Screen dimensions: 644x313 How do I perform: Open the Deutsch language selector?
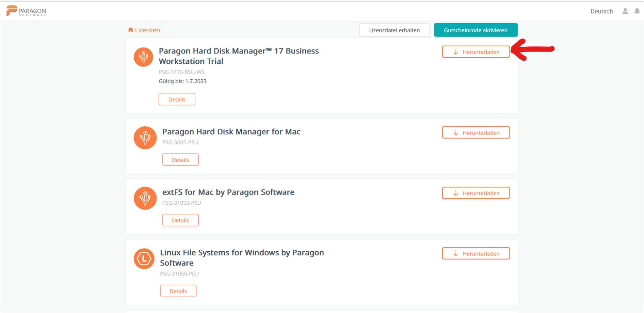601,11
